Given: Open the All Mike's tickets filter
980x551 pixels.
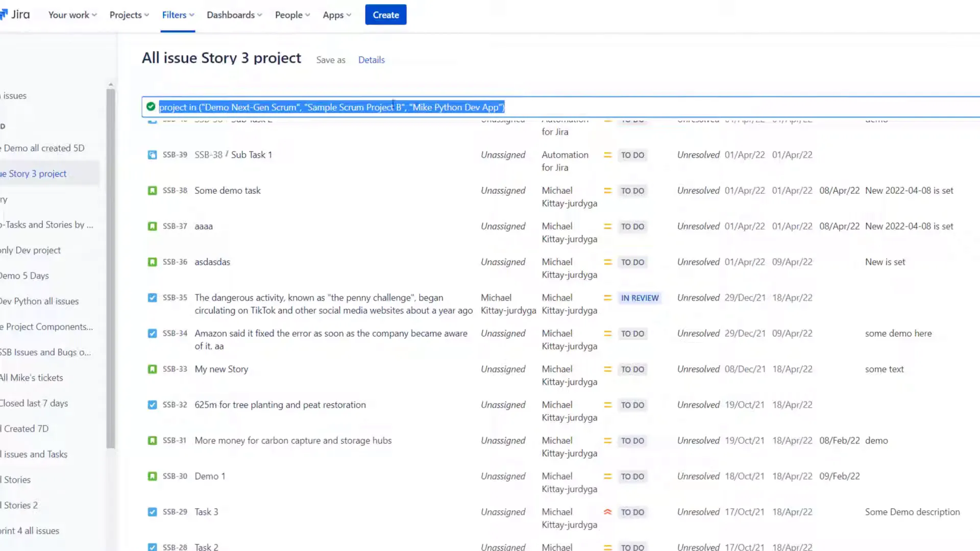Looking at the screenshot, I should point(32,378).
